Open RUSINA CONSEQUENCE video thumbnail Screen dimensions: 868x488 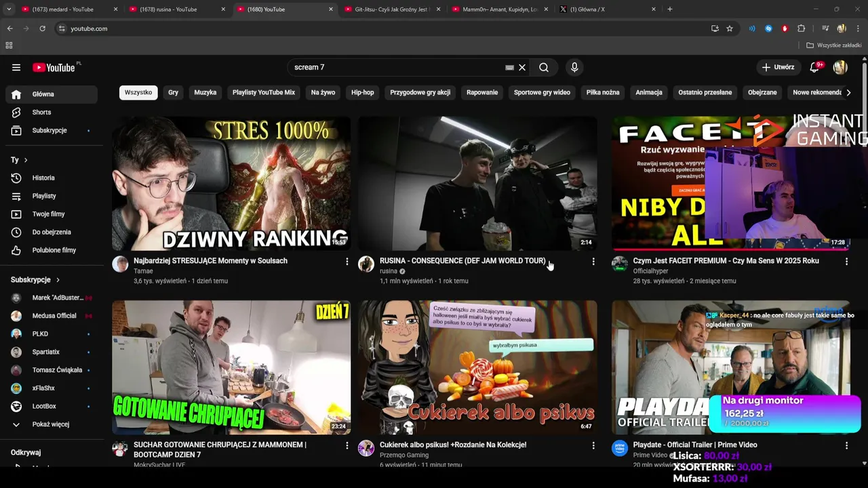pyautogui.click(x=478, y=184)
